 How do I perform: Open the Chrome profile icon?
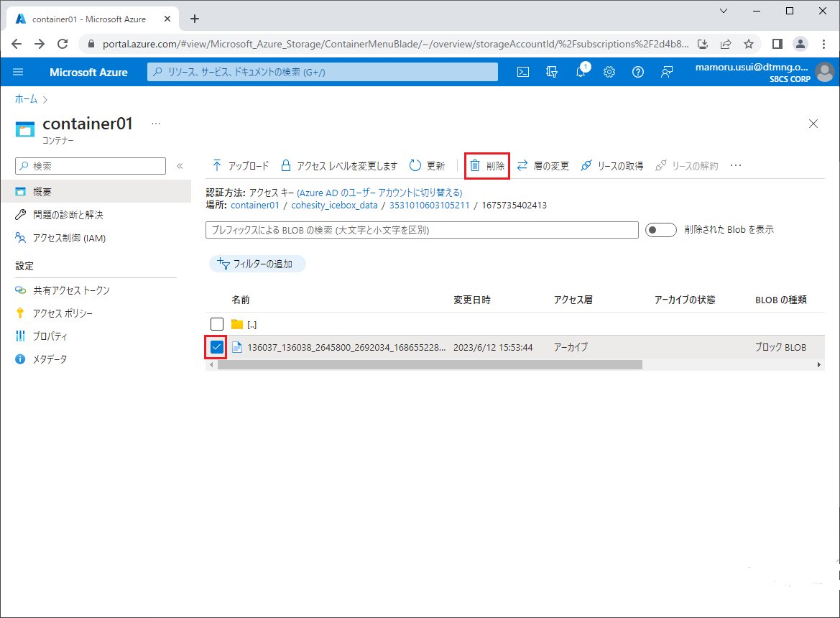pyautogui.click(x=800, y=44)
